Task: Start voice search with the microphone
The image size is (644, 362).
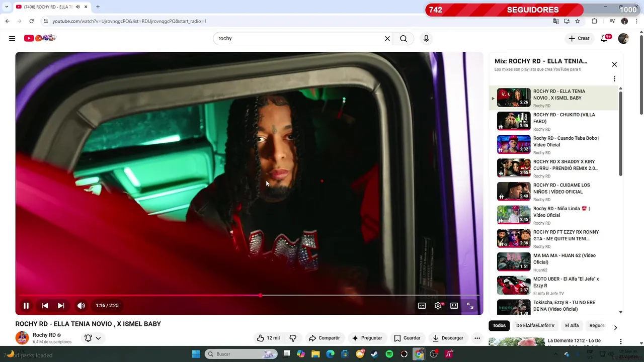Action: (426, 38)
